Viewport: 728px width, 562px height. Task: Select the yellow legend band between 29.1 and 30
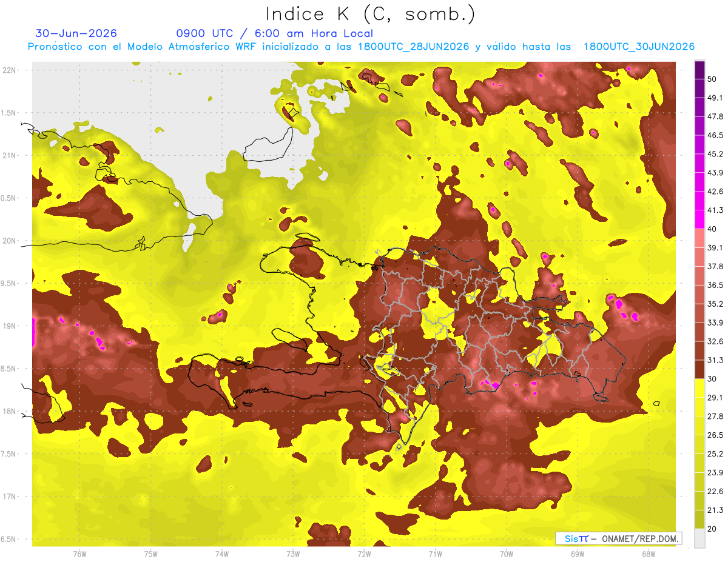[x=699, y=388]
